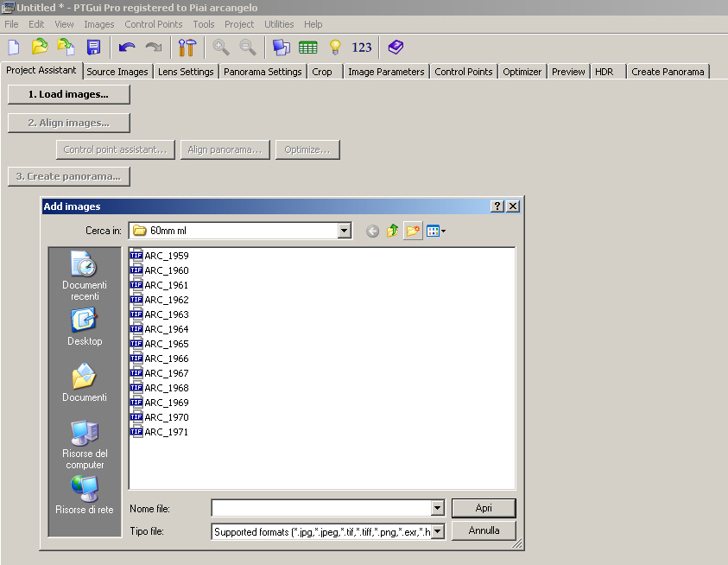Open the Control Points menu
Screen dimensions: 728x565
click(153, 24)
